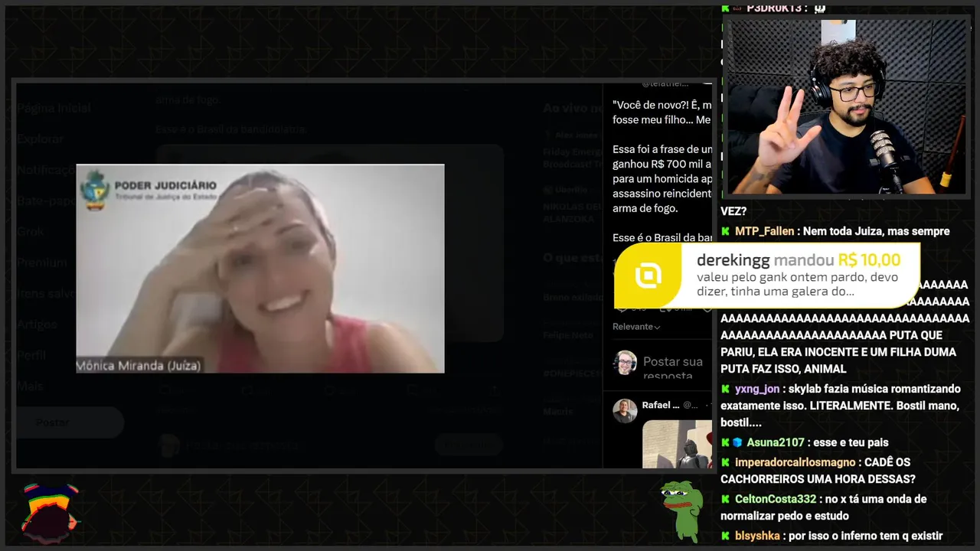Open Grok in the X sidebar
The image size is (980, 551).
(x=31, y=231)
